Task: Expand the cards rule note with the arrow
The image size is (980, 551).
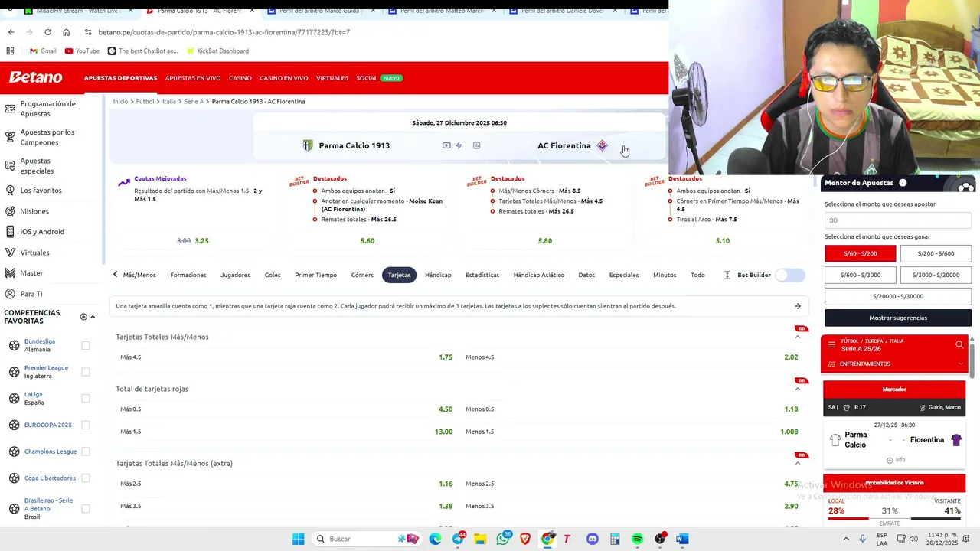Action: [797, 306]
